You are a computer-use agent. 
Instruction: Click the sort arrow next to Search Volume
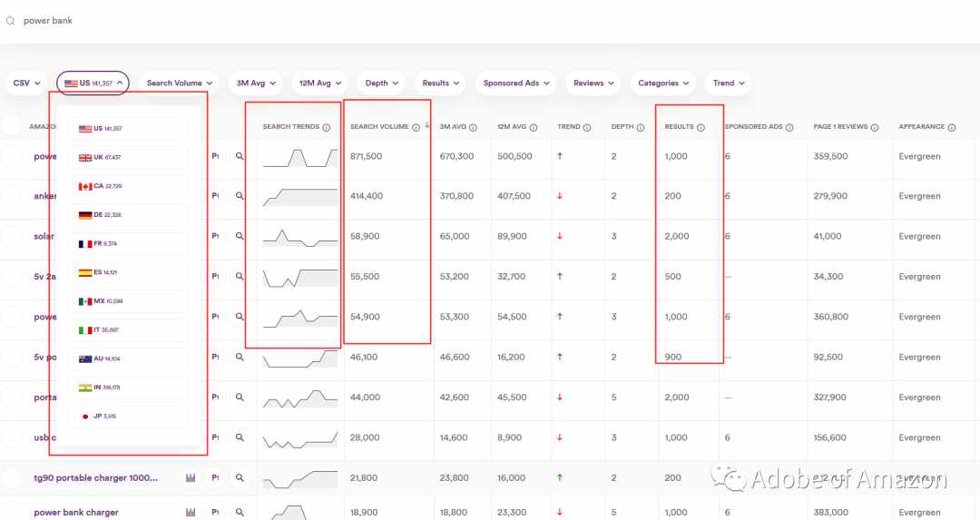click(426, 125)
